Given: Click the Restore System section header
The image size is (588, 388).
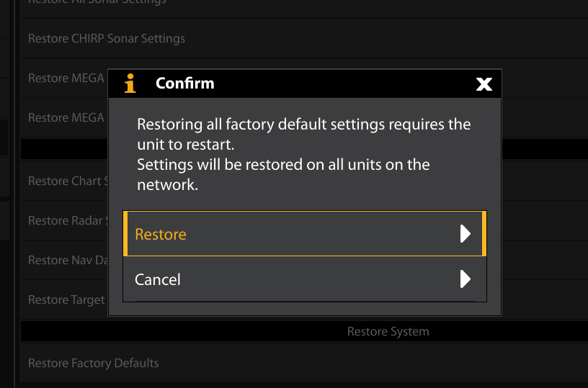Looking at the screenshot, I should point(388,331).
